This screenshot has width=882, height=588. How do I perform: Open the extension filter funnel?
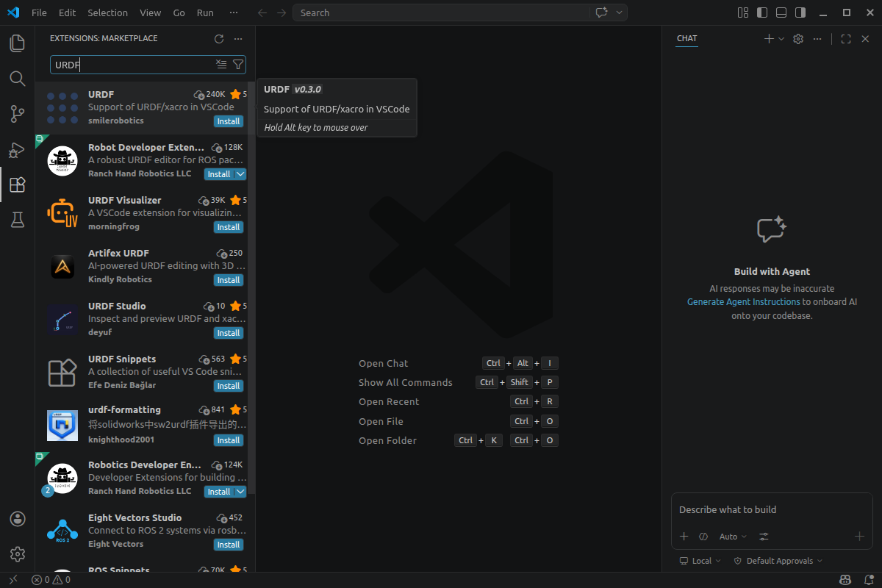coord(237,65)
